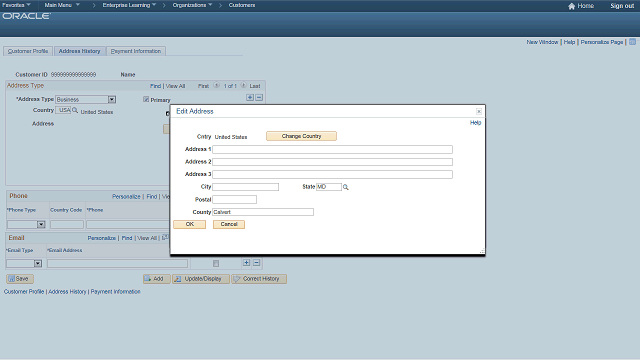This screenshot has height=360, width=640.
Task: Open Payment Information footer link
Action: [x=116, y=292]
